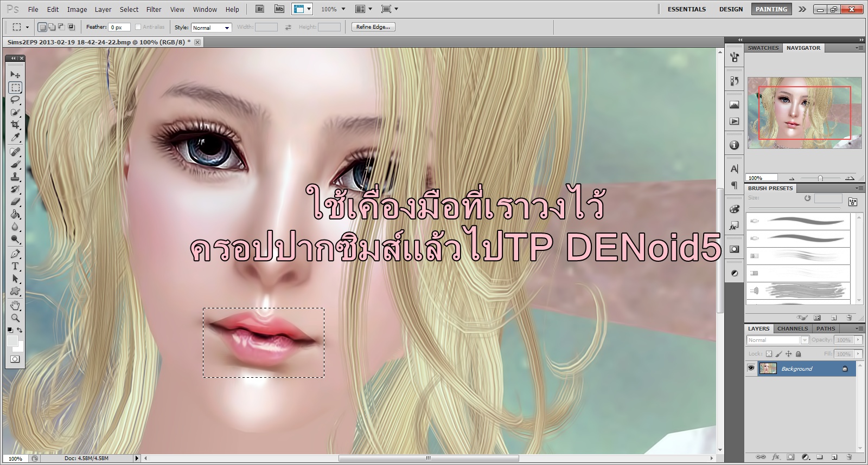Open the Character panel icon in the dock
The height and width of the screenshot is (465, 868).
[x=734, y=169]
